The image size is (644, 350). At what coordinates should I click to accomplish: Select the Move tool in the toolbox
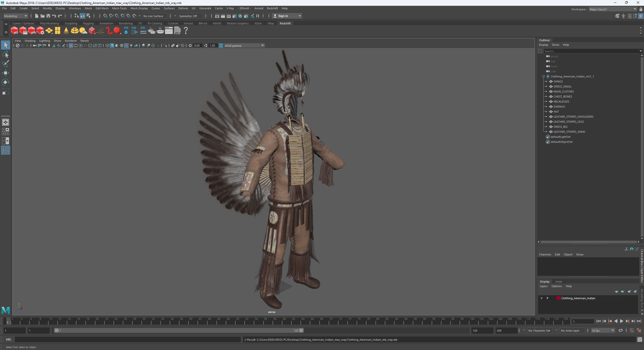click(x=5, y=73)
